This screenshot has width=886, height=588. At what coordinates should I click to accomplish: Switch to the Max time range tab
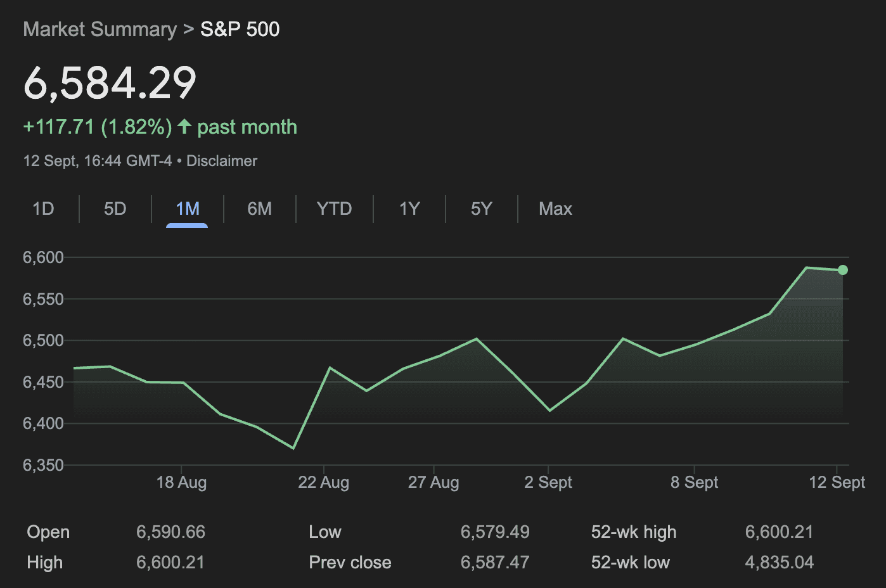555,208
